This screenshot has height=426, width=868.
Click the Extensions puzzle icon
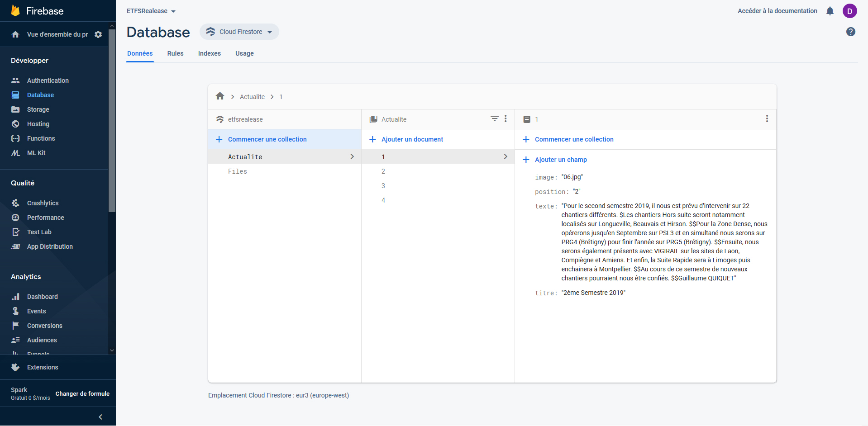click(x=15, y=367)
